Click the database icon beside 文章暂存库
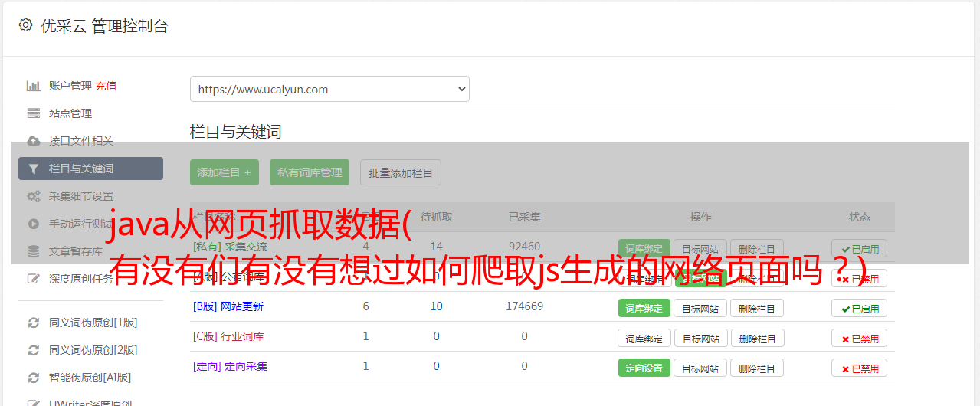 pyautogui.click(x=33, y=251)
